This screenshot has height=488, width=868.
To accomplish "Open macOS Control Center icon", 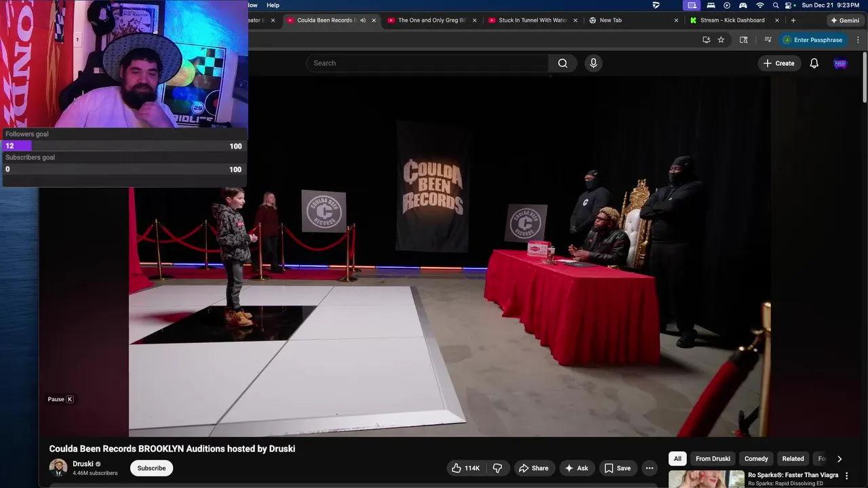I will [789, 5].
